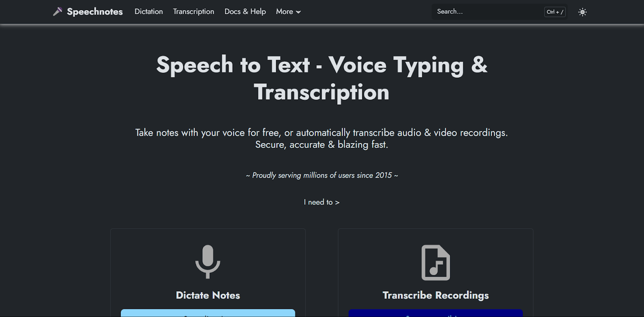This screenshot has width=644, height=317.
Task: Toggle light/dark theme sun icon
Action: point(582,12)
